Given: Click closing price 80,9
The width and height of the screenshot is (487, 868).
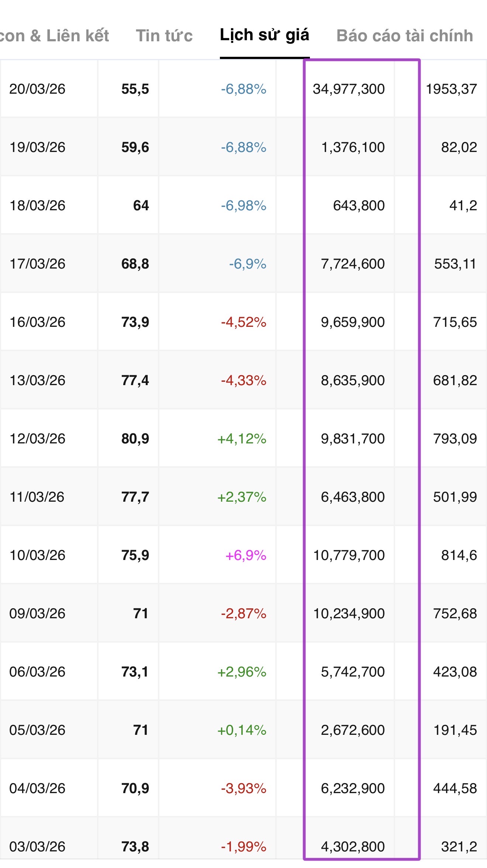Looking at the screenshot, I should pyautogui.click(x=135, y=439).
